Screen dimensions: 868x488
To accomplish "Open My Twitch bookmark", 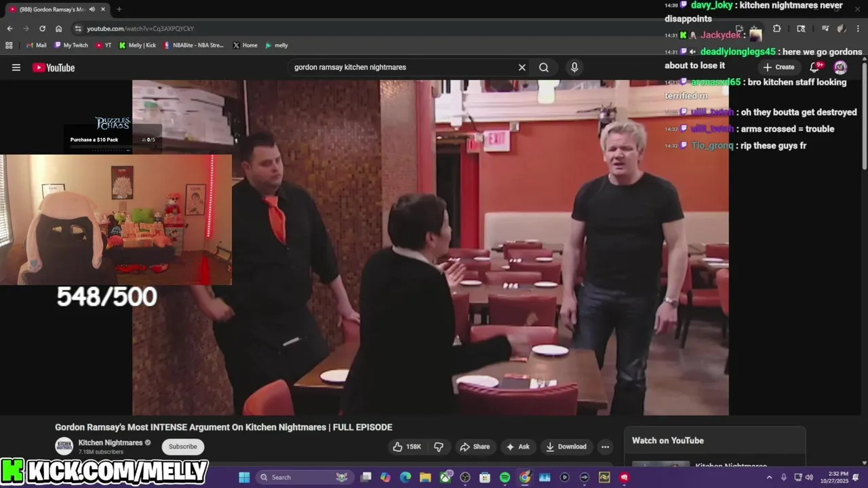I will [x=71, y=45].
